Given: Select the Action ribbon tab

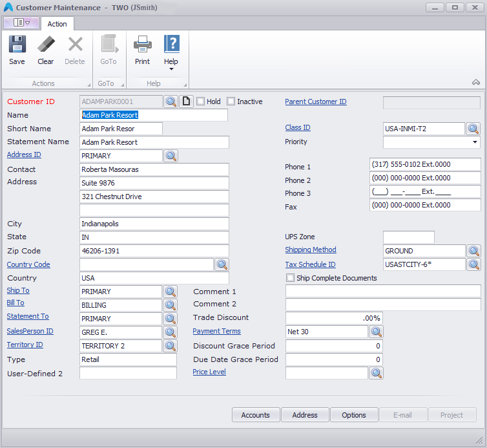Looking at the screenshot, I should tap(57, 24).
